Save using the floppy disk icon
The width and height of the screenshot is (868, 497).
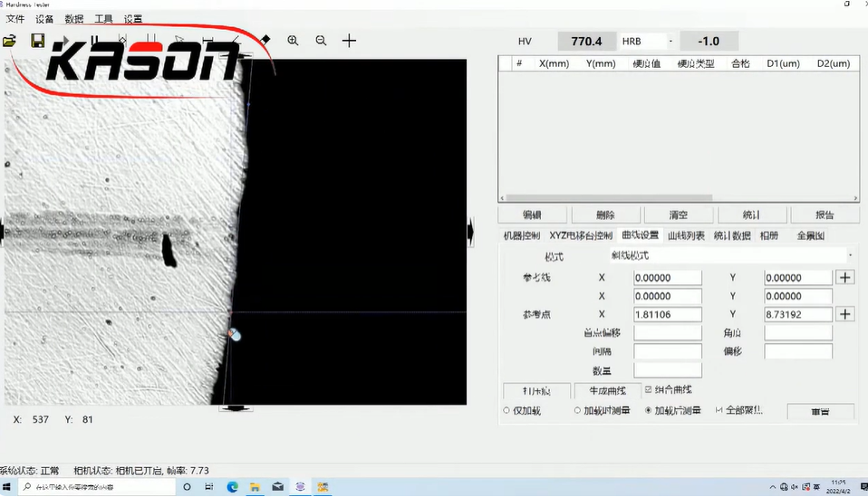[38, 41]
